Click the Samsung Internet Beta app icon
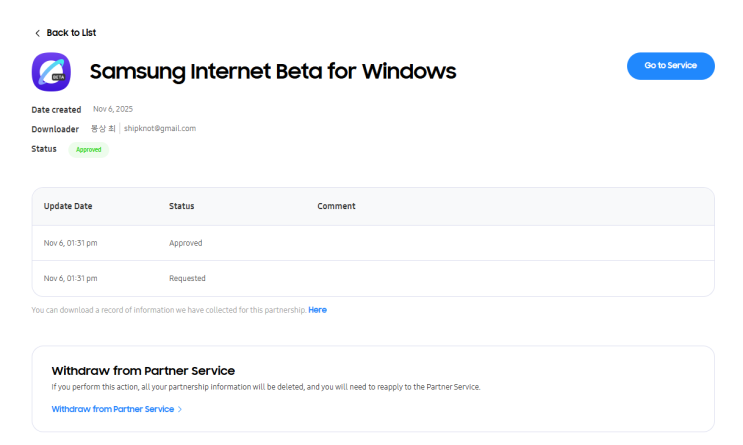 click(x=51, y=72)
